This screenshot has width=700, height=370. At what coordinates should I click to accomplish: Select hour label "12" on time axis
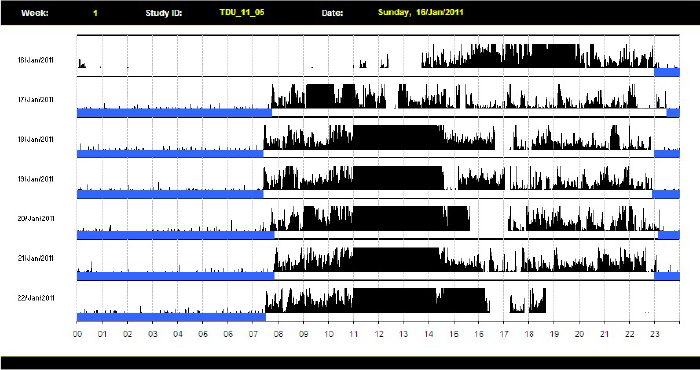(379, 333)
